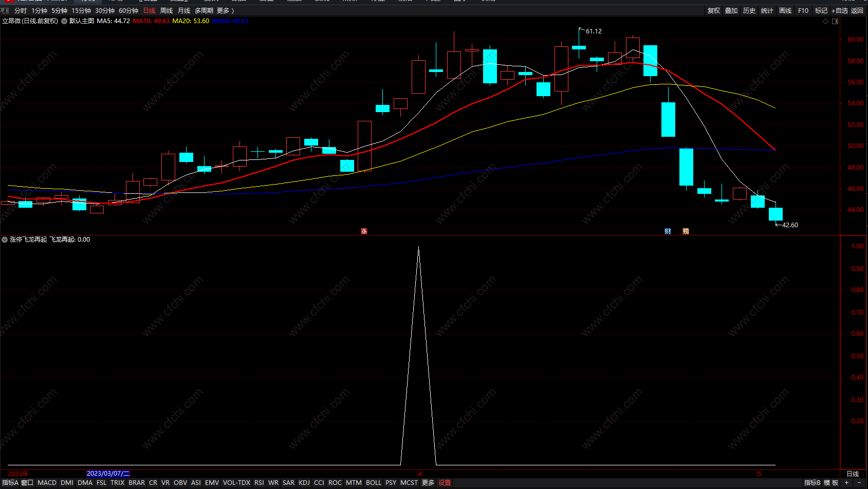Select the ROC indicator
868x489 pixels.
335,483
